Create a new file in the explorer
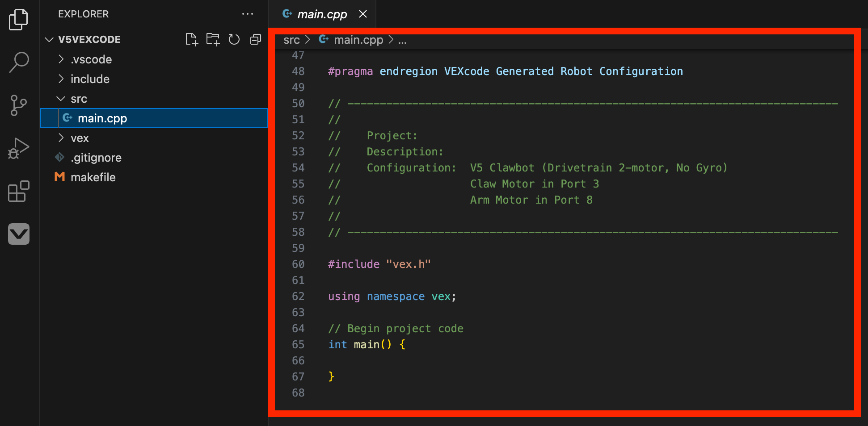 191,39
